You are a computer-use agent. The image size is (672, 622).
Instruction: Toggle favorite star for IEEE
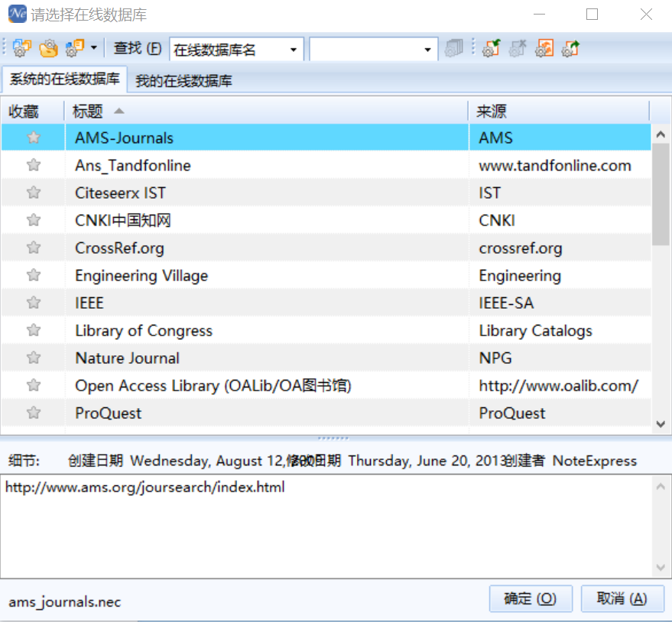[x=34, y=303]
